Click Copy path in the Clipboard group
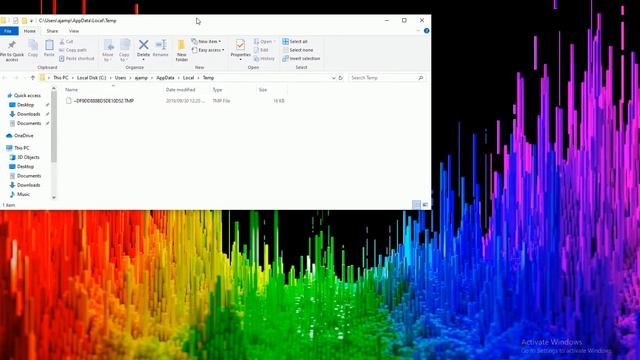This screenshot has width=640, height=360. pos(73,50)
